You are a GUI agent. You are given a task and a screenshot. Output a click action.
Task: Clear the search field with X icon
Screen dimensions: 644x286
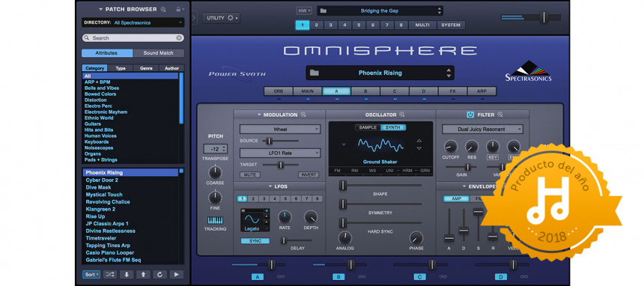(179, 37)
